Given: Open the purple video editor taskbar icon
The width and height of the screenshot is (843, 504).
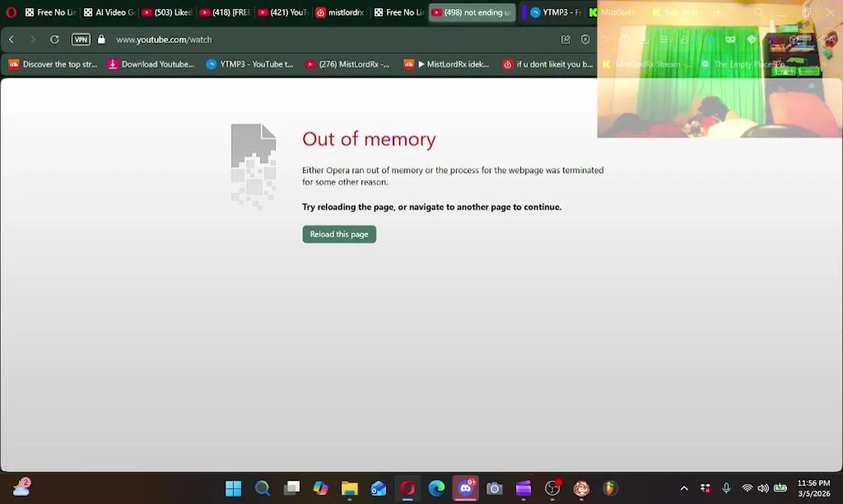Looking at the screenshot, I should (x=524, y=488).
